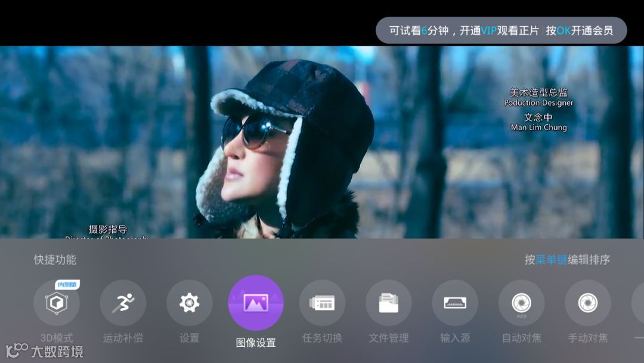This screenshot has height=363, width=644.
Task: Click the 图像设置 label text
Action: point(256,343)
